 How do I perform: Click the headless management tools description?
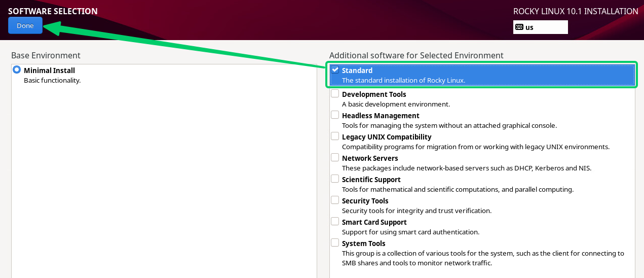(x=449, y=125)
